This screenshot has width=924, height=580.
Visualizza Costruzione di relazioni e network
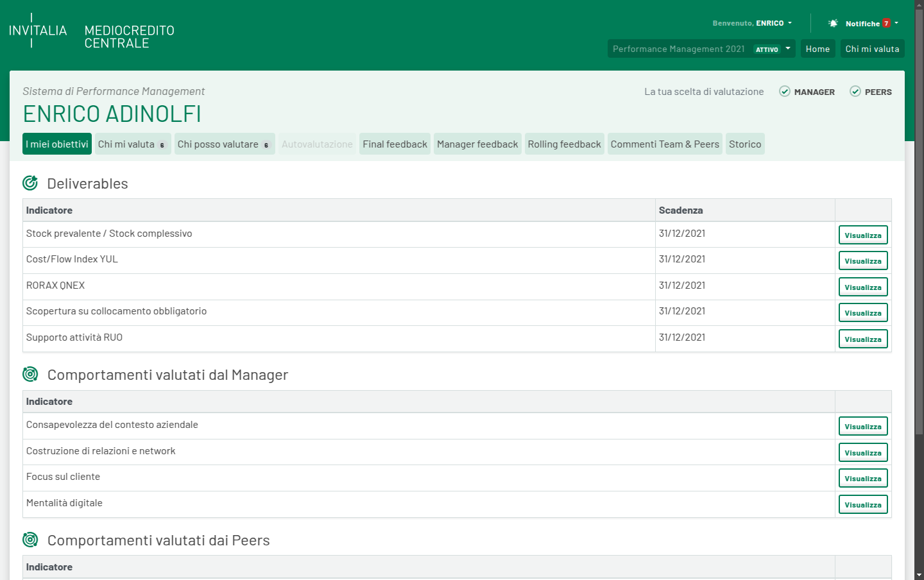[863, 452]
